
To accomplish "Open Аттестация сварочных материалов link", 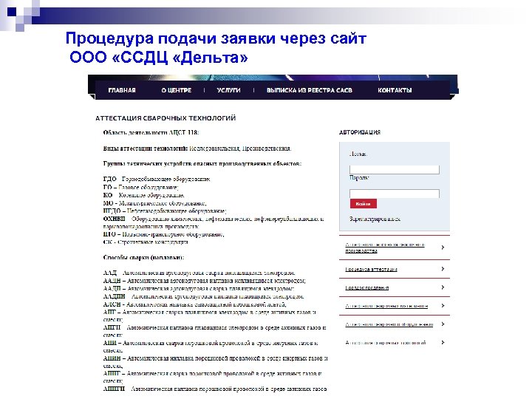I will [x=386, y=306].
